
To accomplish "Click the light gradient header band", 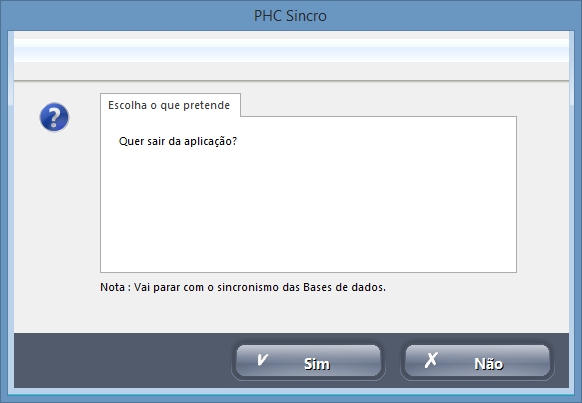I will [x=291, y=50].
